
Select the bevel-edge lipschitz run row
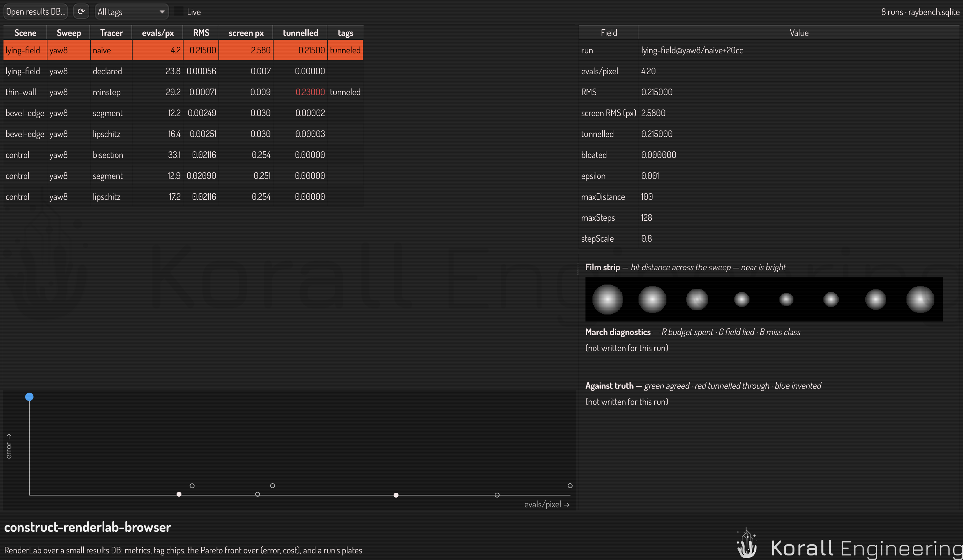pyautogui.click(x=183, y=134)
